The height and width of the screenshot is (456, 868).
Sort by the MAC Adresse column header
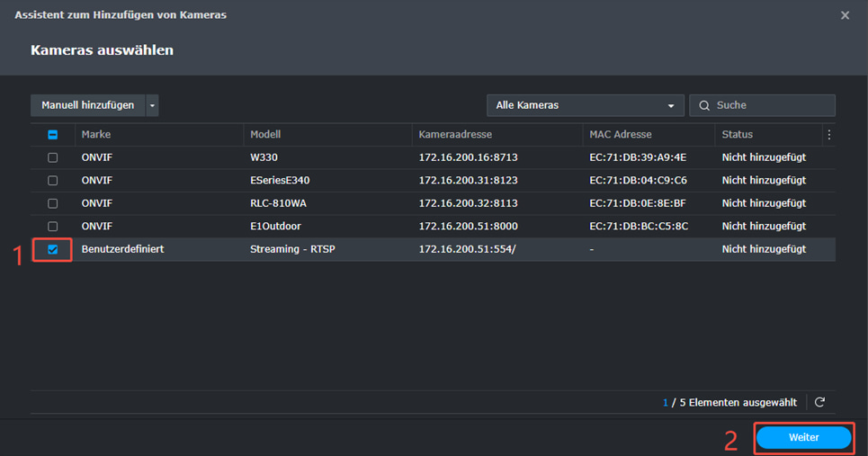pyautogui.click(x=621, y=135)
